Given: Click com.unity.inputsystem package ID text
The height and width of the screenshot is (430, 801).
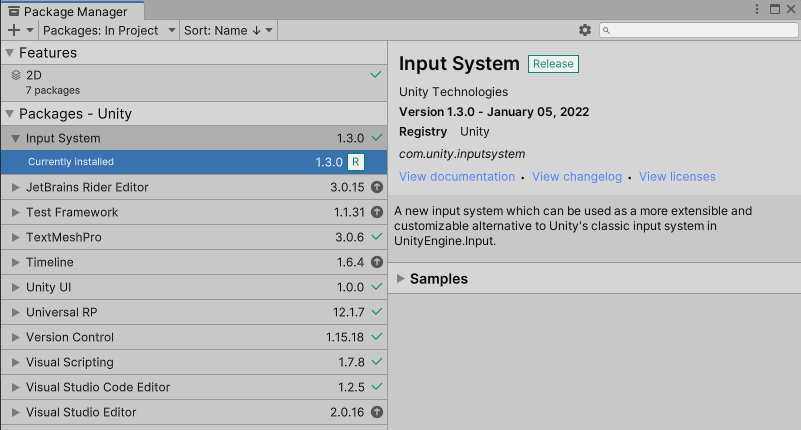Looking at the screenshot, I should 462,154.
